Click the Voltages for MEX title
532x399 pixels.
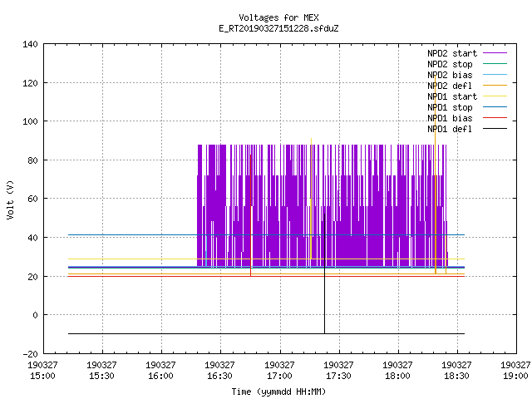(278, 17)
